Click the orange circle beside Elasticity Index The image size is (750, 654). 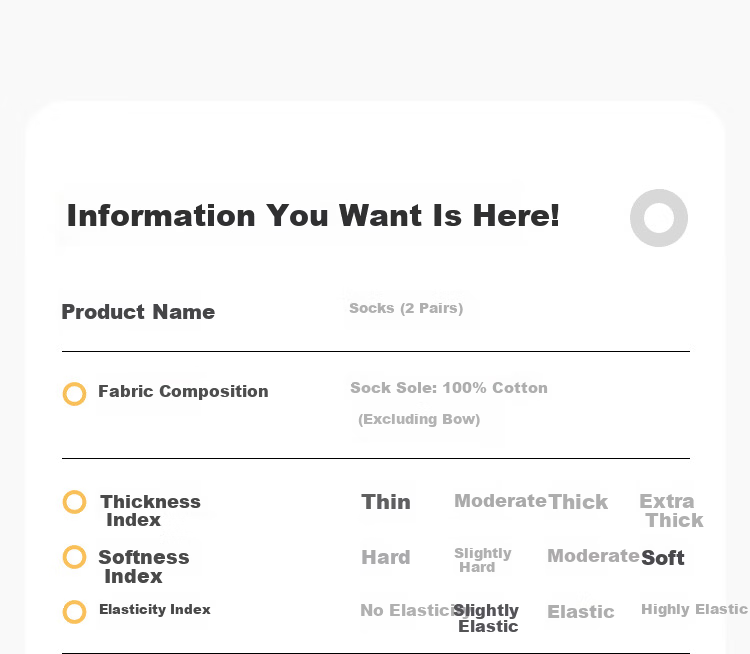(75, 612)
